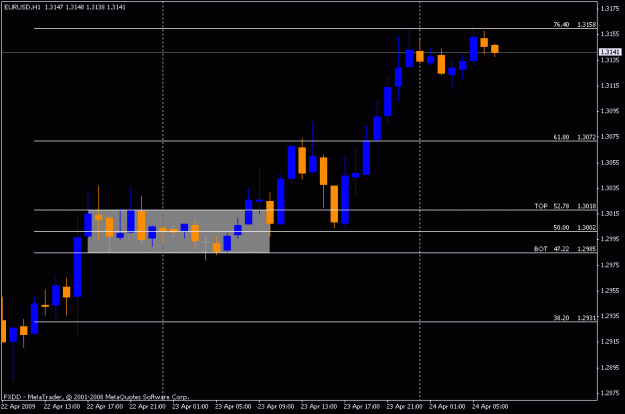Image resolution: width=625 pixels, height=414 pixels.
Task: Click the 23 Apr 21:00 time axis label
Action: tap(405, 406)
